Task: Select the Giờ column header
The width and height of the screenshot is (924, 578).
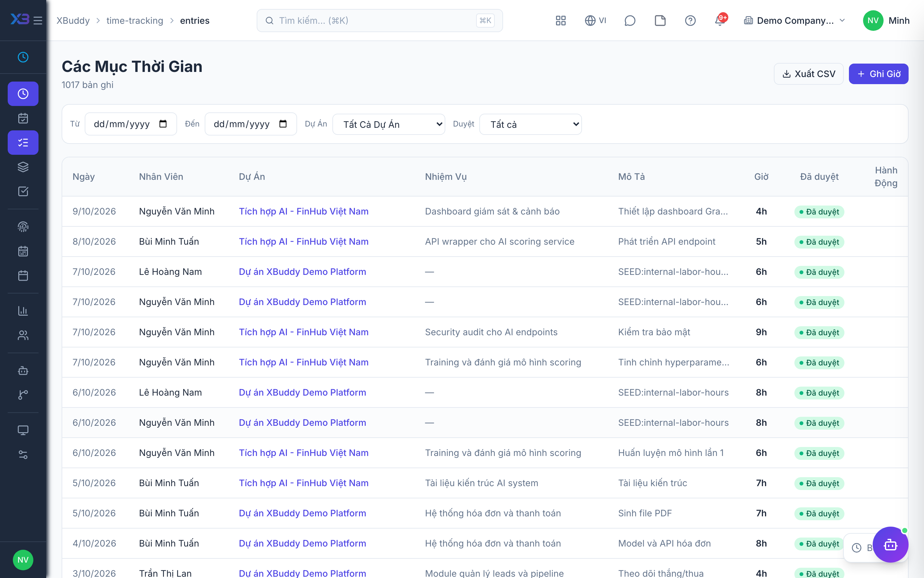Action: [761, 177]
